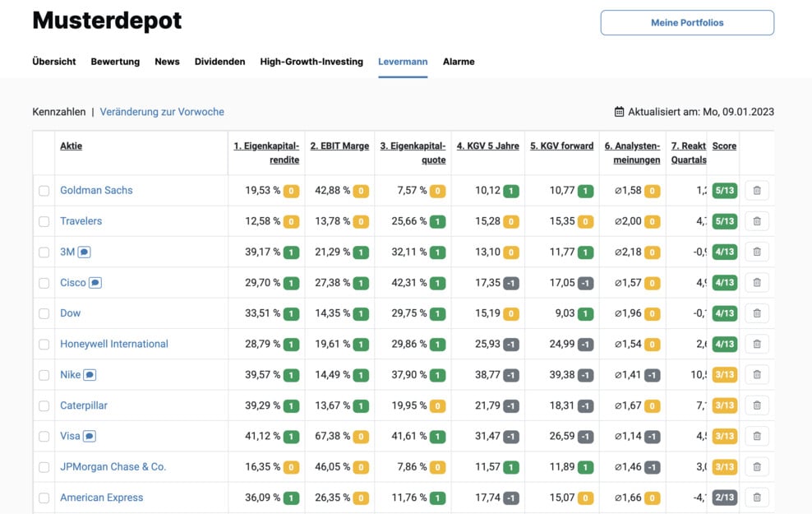The height and width of the screenshot is (514, 812).
Task: Switch to the Dividenden tab
Action: click(x=219, y=62)
